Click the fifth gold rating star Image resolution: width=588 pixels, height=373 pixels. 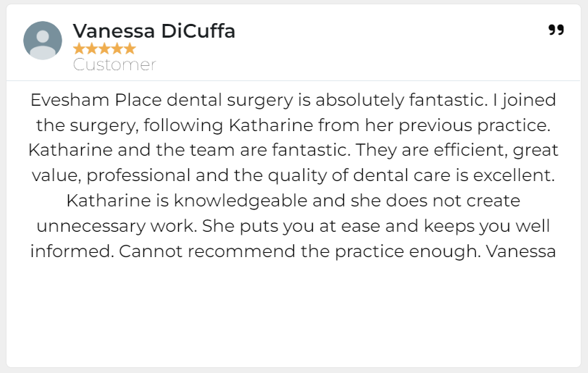click(130, 49)
